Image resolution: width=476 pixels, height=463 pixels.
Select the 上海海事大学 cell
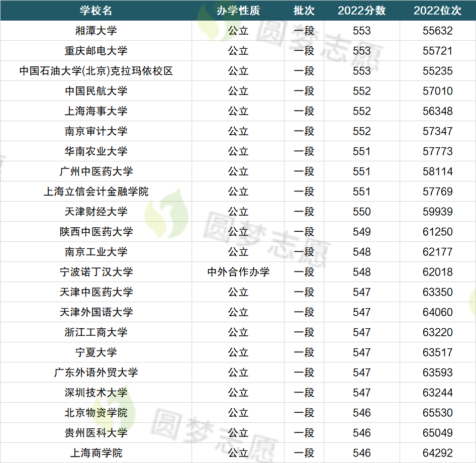96,111
